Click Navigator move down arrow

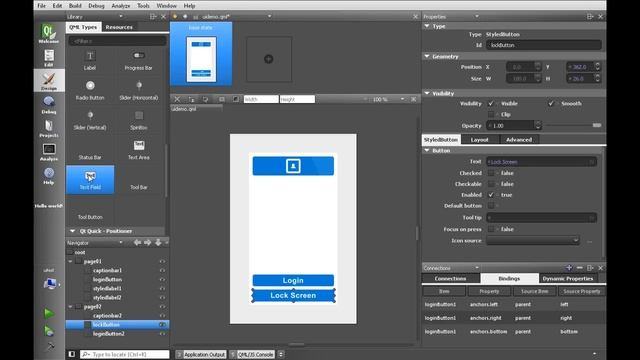click(158, 242)
